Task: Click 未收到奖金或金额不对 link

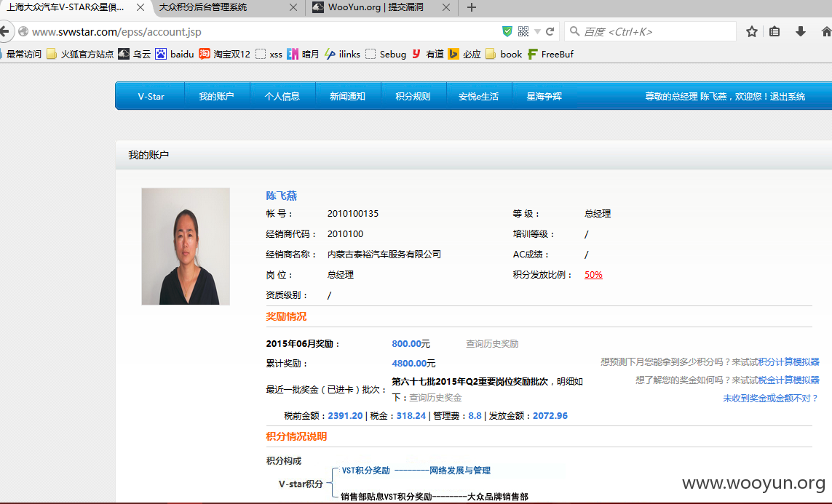Action: (x=770, y=398)
